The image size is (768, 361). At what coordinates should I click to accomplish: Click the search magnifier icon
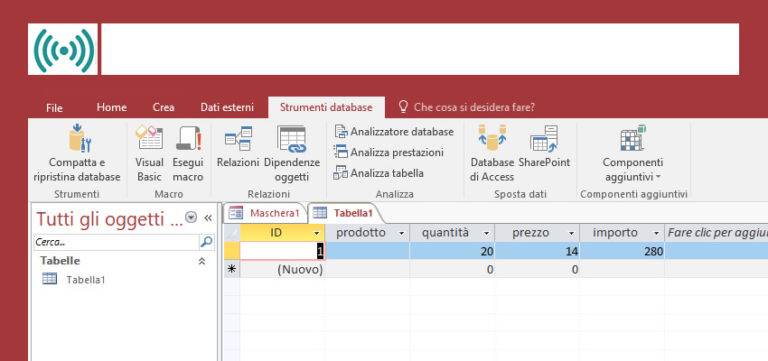207,242
